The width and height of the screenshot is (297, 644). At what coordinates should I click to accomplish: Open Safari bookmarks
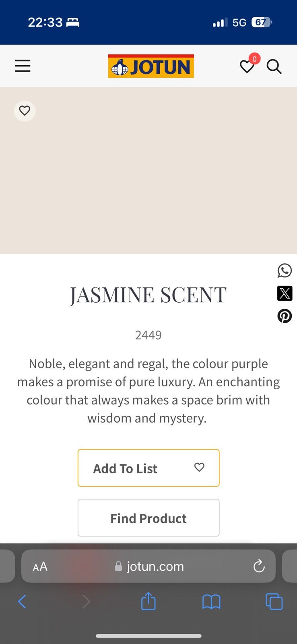pyautogui.click(x=211, y=602)
